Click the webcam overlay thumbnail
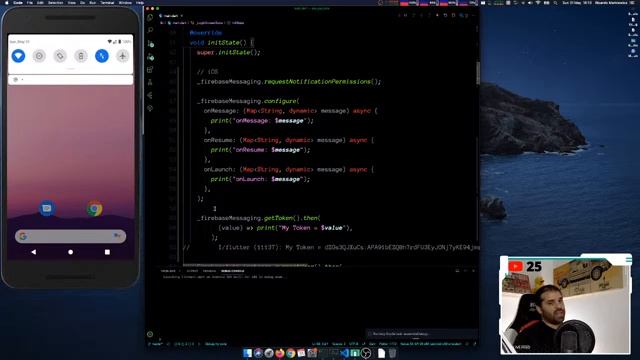This screenshot has width=640, height=360. click(x=565, y=305)
